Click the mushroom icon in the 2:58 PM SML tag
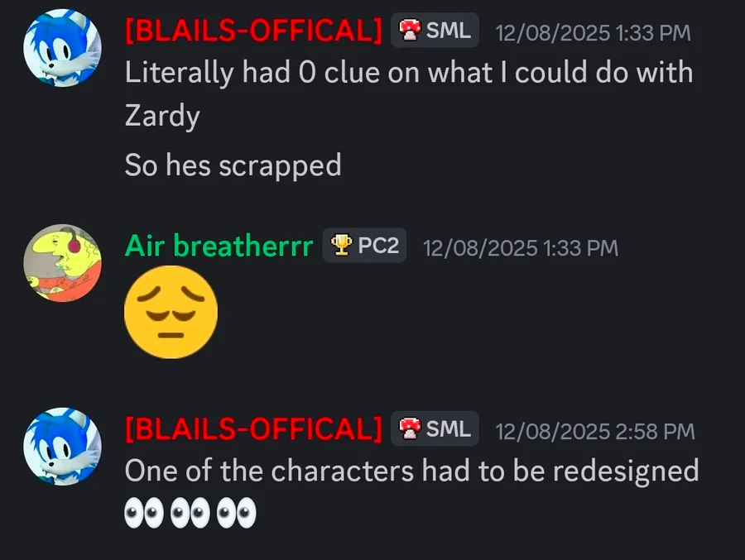Screen dimensions: 745x560 410,429
